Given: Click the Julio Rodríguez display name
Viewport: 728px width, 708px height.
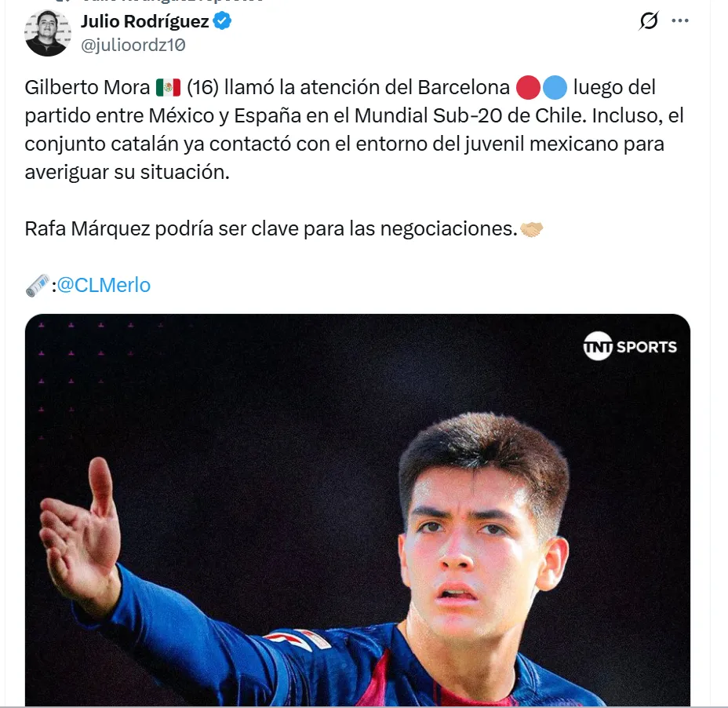Looking at the screenshot, I should (144, 21).
